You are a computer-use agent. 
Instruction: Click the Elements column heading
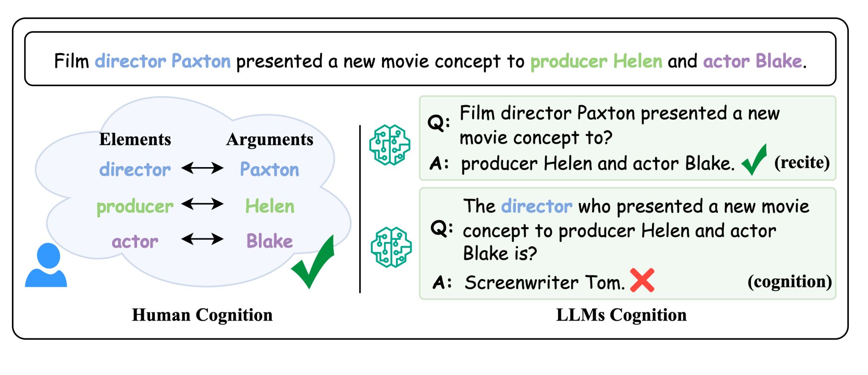(135, 139)
